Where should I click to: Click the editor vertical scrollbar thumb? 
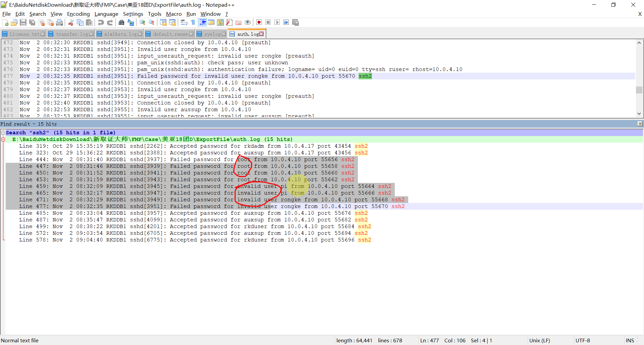[x=639, y=90]
